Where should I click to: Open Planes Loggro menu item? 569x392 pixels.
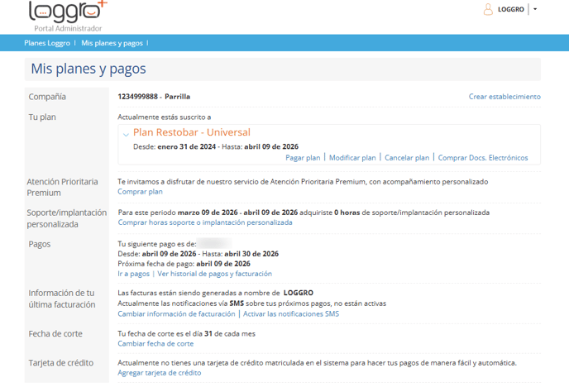click(46, 42)
